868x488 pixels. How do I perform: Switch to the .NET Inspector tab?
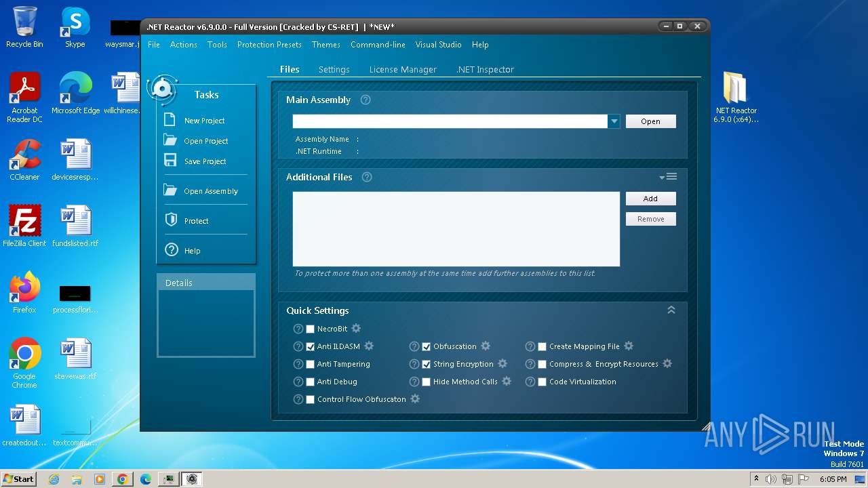[485, 69]
